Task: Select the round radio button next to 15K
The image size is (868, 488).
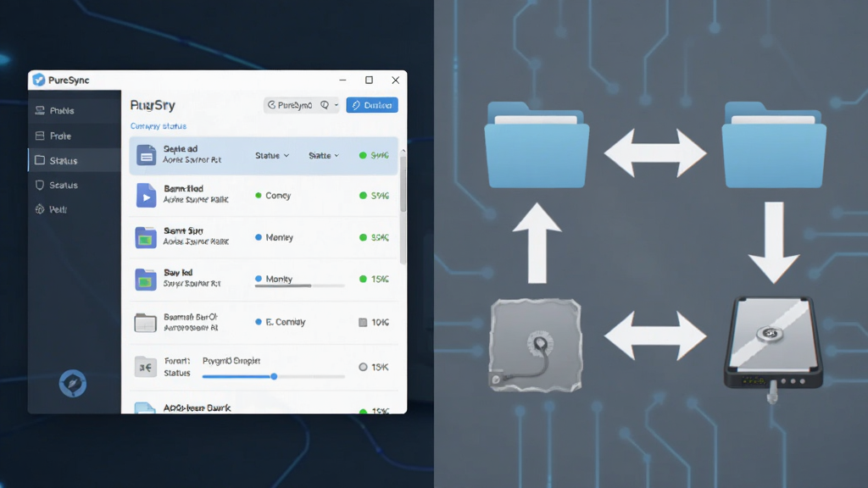Action: pos(363,367)
